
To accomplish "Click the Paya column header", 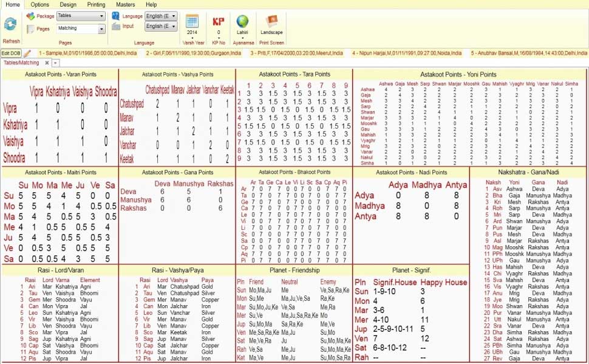I will [x=207, y=280].
